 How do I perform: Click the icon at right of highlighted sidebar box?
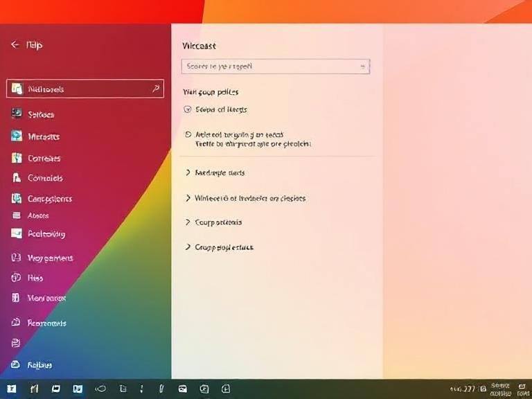pyautogui.click(x=156, y=89)
